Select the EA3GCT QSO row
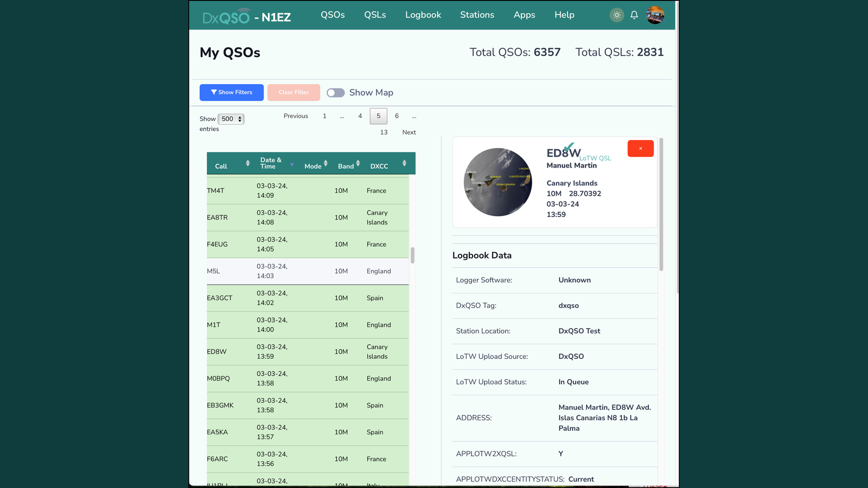The image size is (868, 488). coord(308,298)
